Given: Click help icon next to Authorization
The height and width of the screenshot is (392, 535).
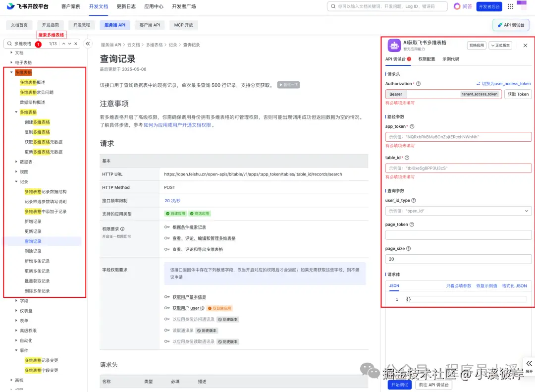Looking at the screenshot, I should tap(418, 84).
